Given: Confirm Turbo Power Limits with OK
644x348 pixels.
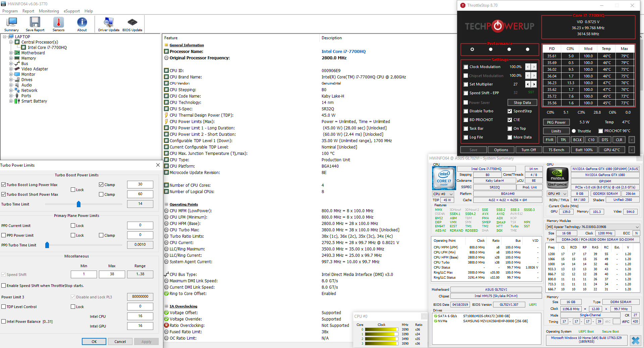Looking at the screenshot, I should [x=94, y=342].
